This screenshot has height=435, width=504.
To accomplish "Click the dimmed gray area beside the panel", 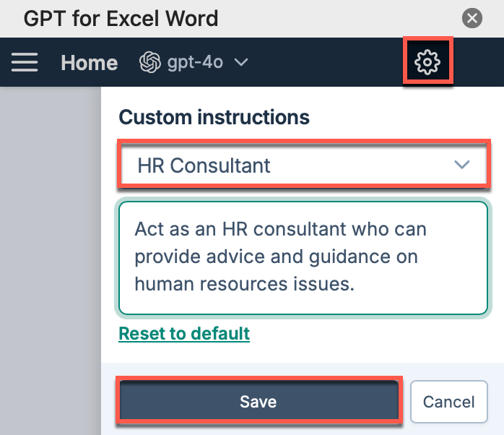I will coord(51,261).
